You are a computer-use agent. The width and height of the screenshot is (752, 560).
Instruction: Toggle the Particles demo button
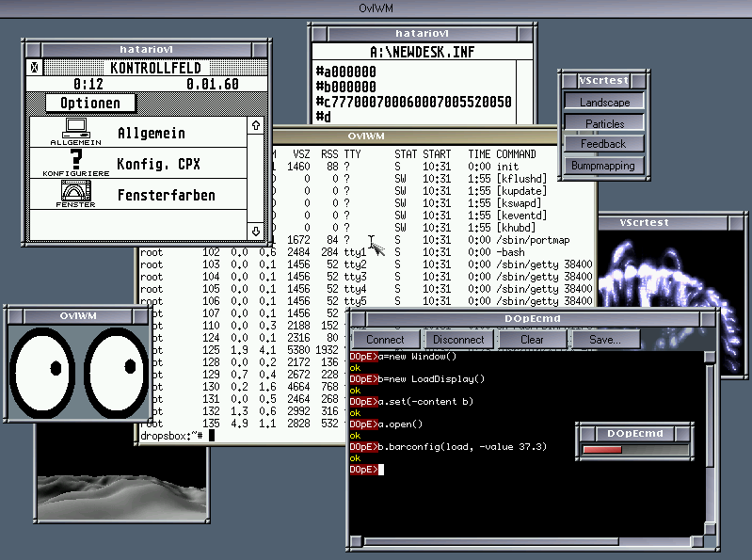(x=604, y=123)
